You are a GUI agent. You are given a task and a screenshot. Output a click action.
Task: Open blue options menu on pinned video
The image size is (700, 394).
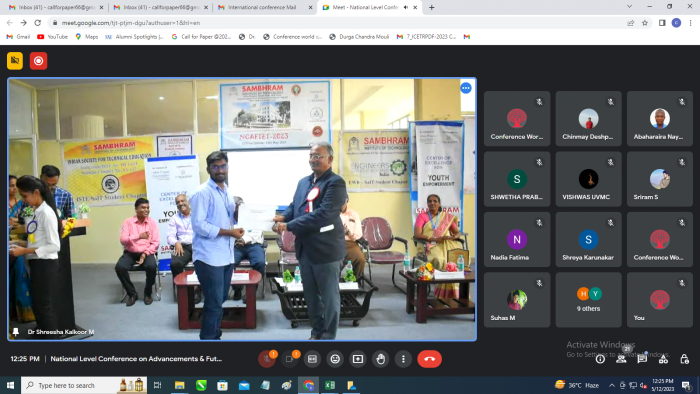pyautogui.click(x=466, y=88)
